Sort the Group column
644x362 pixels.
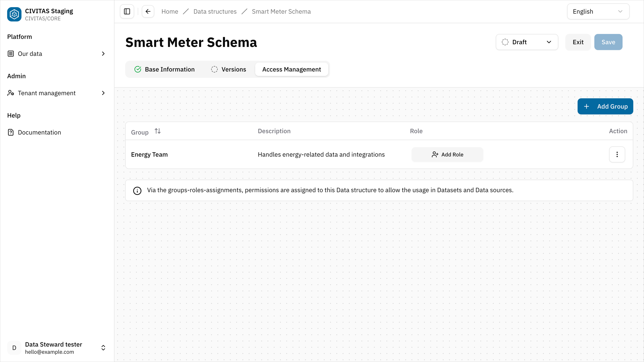[157, 131]
